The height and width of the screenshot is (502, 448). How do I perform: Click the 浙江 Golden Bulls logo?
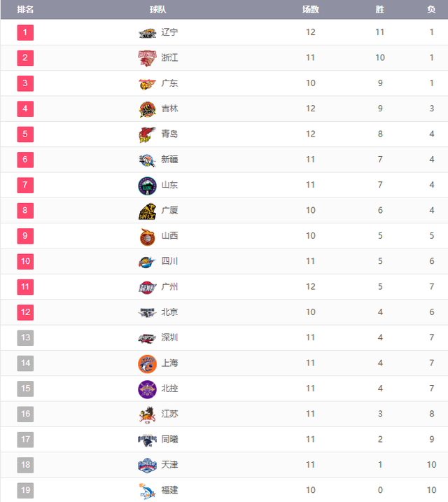(147, 58)
